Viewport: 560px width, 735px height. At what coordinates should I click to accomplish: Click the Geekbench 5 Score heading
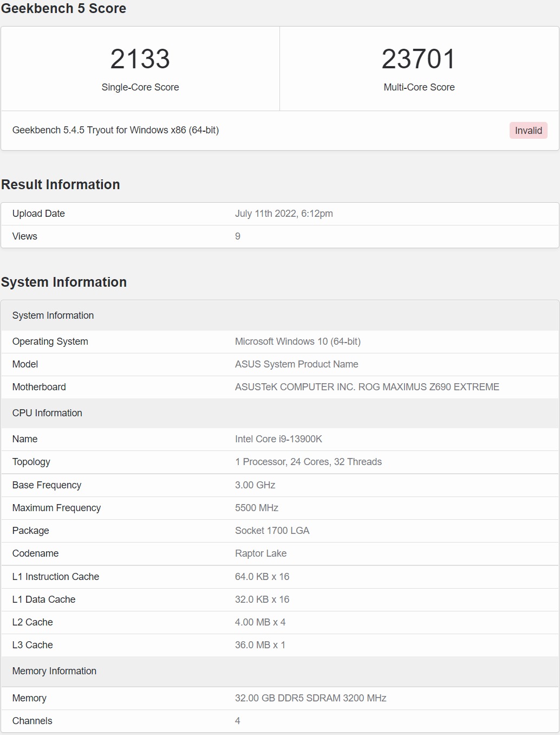pyautogui.click(x=63, y=8)
